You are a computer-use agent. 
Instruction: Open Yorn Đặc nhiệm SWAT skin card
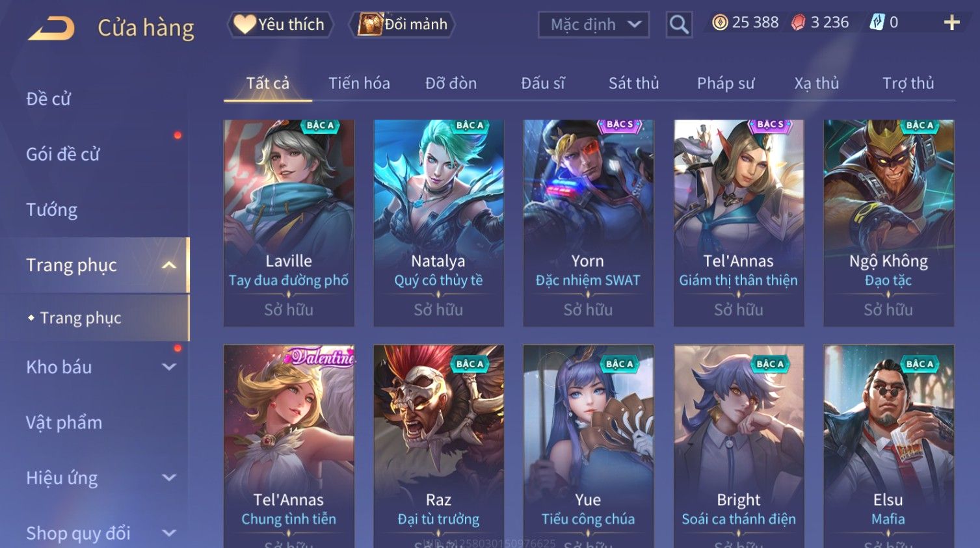[588, 222]
